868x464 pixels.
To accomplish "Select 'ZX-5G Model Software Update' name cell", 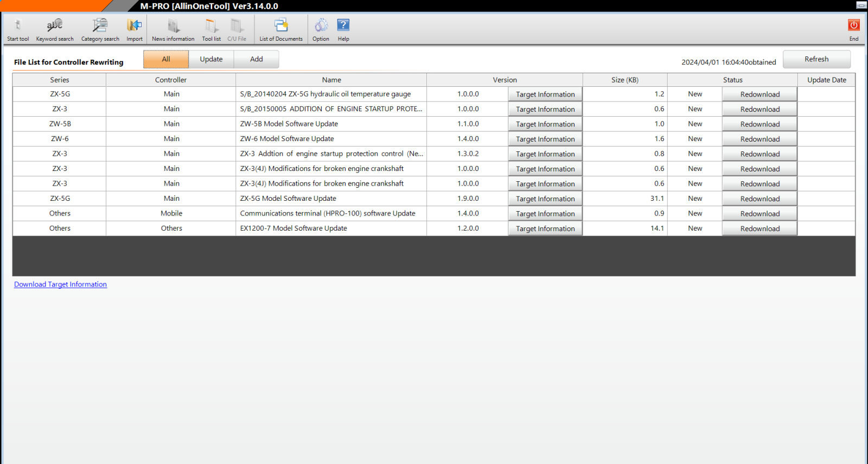I will pyautogui.click(x=331, y=199).
